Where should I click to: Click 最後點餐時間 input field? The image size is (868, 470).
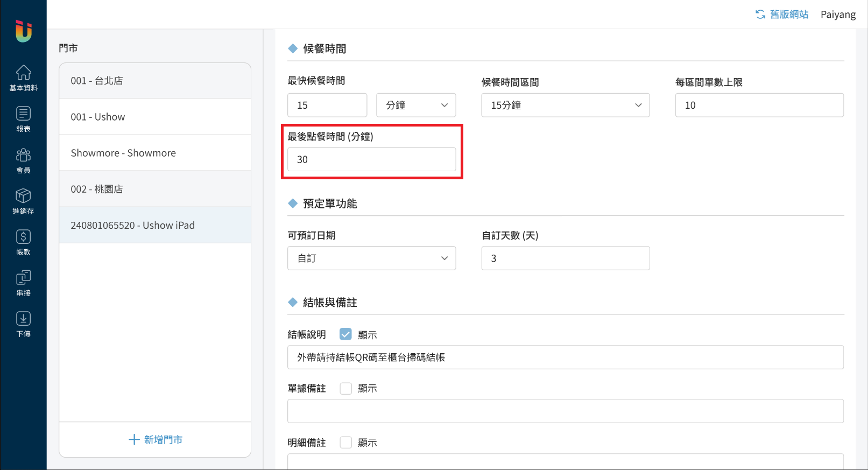[x=371, y=159]
